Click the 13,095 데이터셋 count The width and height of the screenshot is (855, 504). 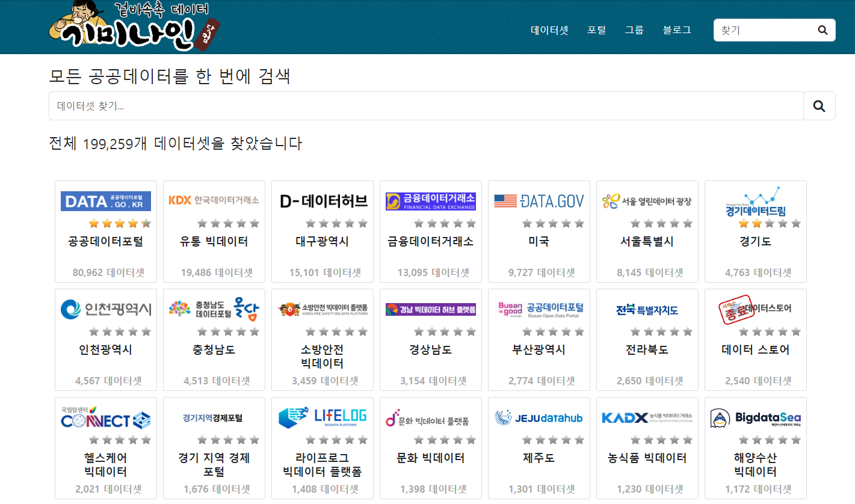pyautogui.click(x=434, y=272)
